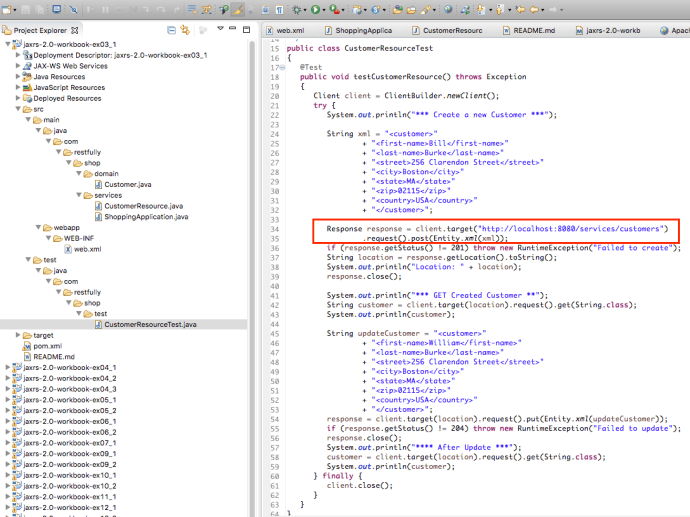
Task: Toggle Link with Editor in Project Explorer
Action: coord(185,31)
